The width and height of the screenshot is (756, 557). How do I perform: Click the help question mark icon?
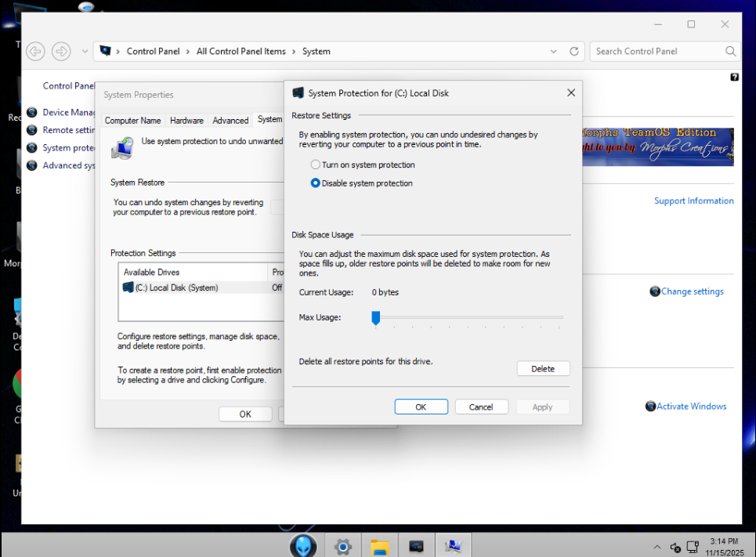point(734,77)
